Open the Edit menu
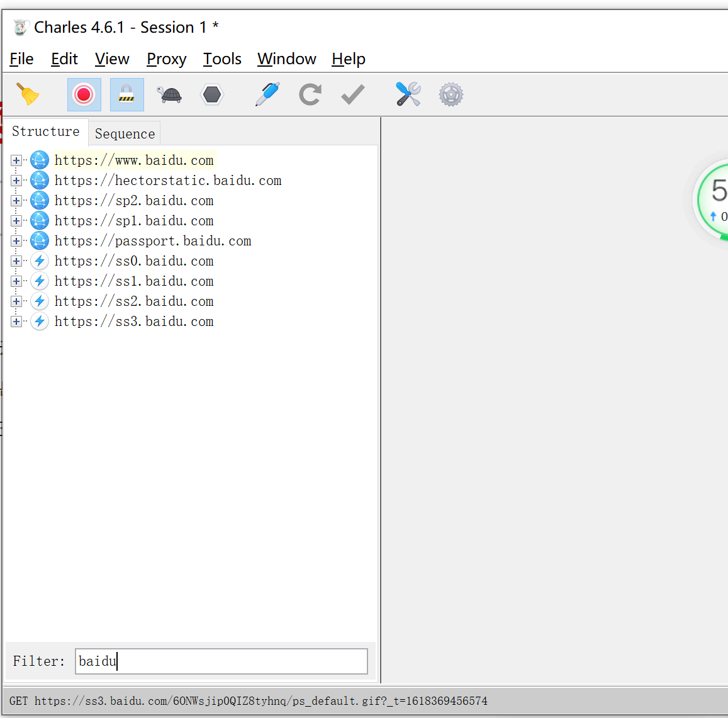 pos(64,59)
